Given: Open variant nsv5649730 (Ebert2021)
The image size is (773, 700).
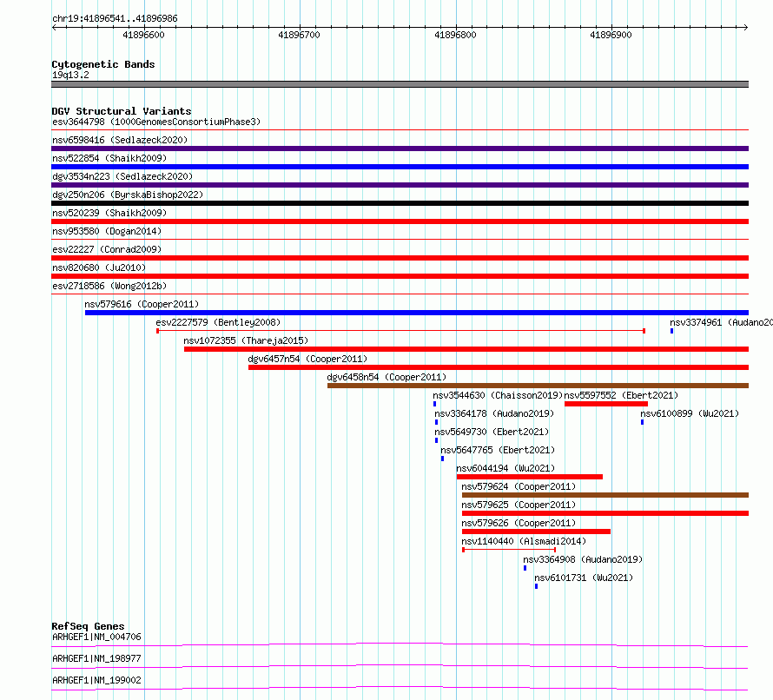Looking at the screenshot, I should click(492, 432).
